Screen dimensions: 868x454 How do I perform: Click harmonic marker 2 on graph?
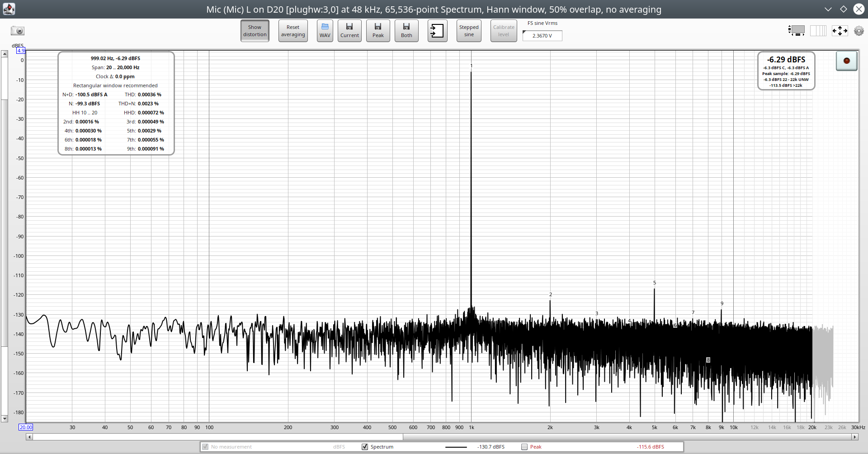(x=551, y=294)
